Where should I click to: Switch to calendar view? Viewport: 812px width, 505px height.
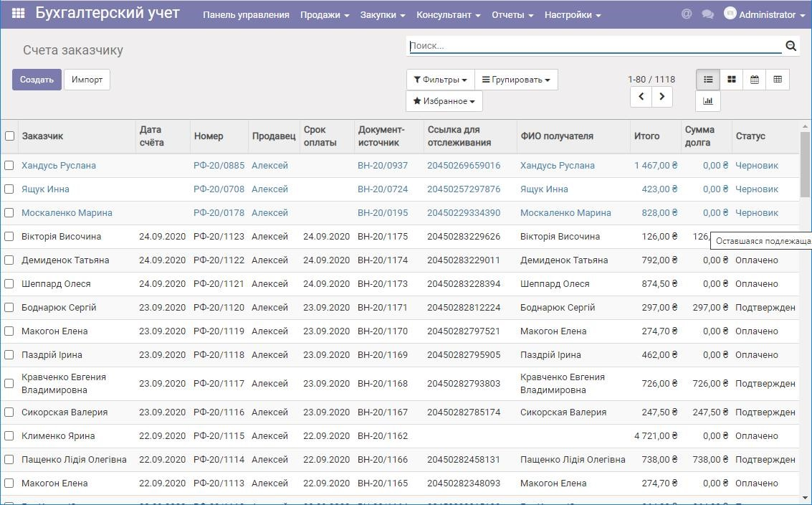point(755,80)
